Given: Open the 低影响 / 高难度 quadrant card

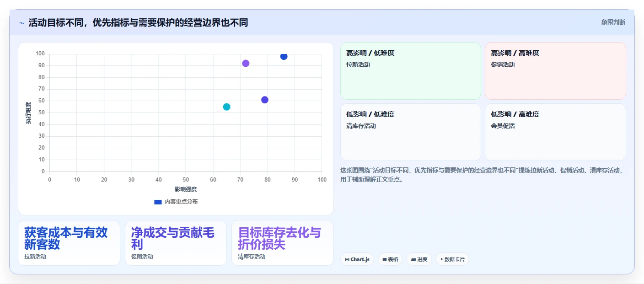Looking at the screenshot, I should (x=555, y=132).
